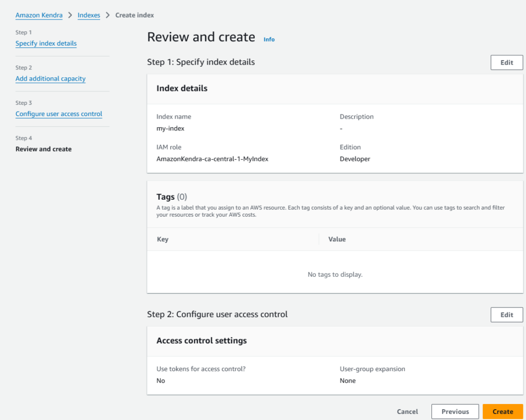Image resolution: width=526 pixels, height=420 pixels.
Task: Open the Amazon Kendra breadcrumb link
Action: tap(39, 15)
